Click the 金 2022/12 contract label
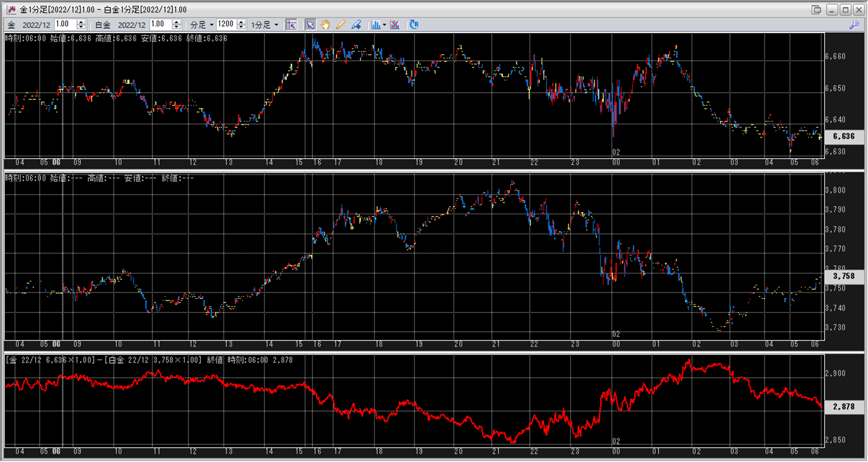 [36, 25]
